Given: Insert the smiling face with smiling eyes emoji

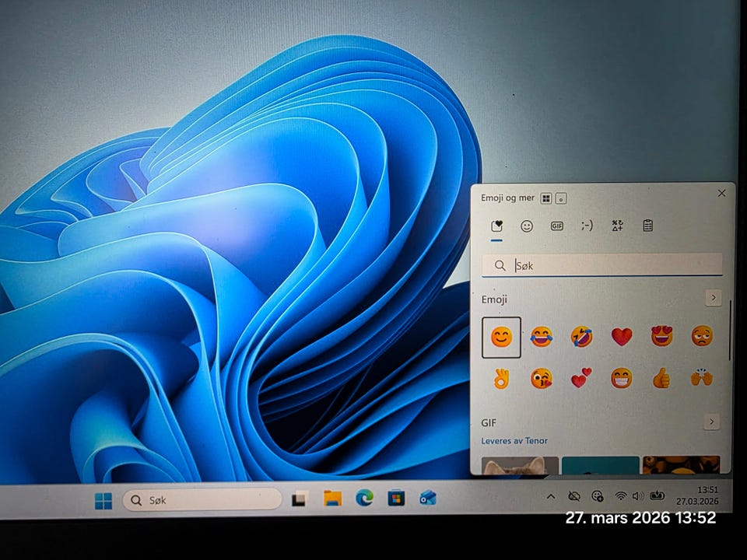Looking at the screenshot, I should click(x=501, y=337).
